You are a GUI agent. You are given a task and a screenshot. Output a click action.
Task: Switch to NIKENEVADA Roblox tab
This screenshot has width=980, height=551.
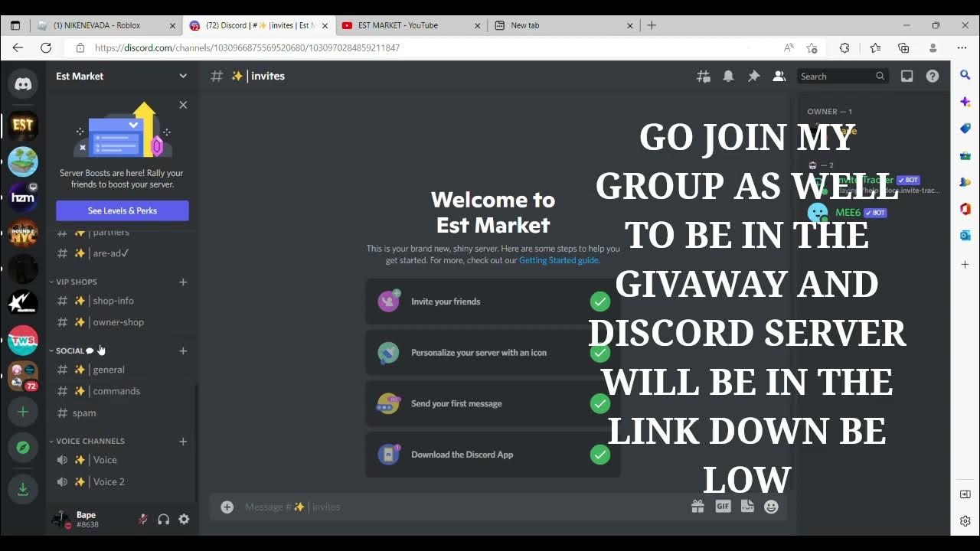(x=106, y=25)
